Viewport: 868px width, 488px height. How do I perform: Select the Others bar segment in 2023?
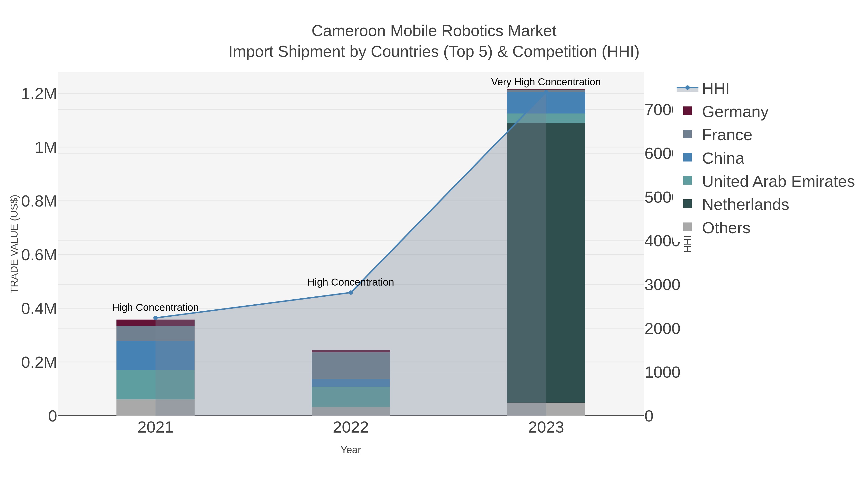tap(546, 409)
